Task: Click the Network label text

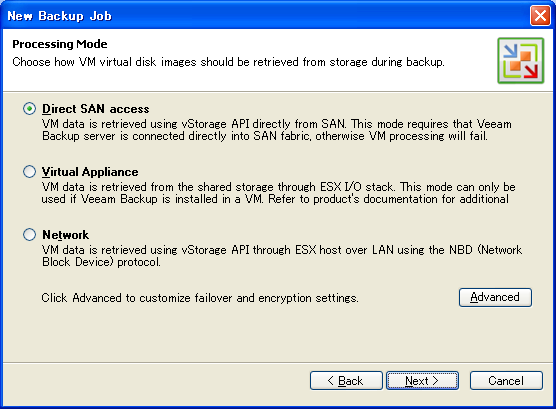Action: (x=65, y=235)
